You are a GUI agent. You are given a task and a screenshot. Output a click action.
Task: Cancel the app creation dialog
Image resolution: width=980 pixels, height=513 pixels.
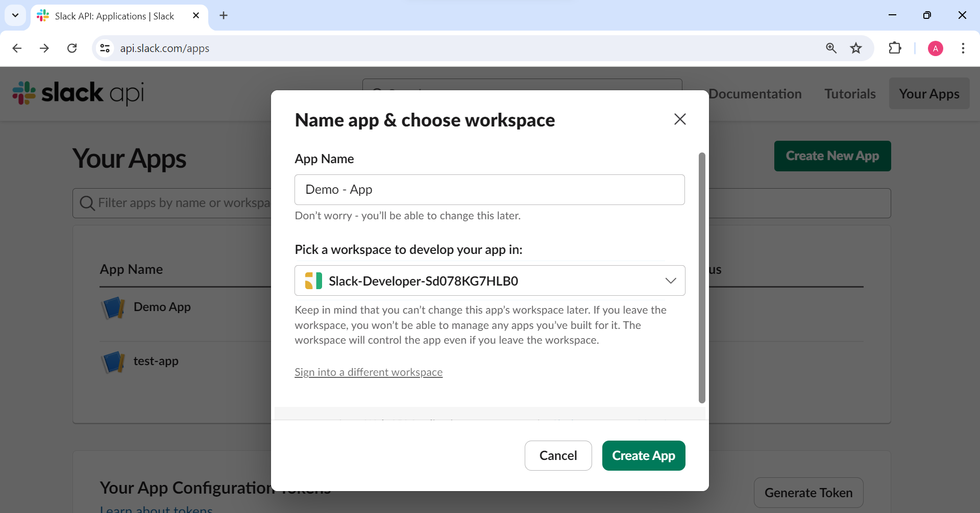click(558, 456)
